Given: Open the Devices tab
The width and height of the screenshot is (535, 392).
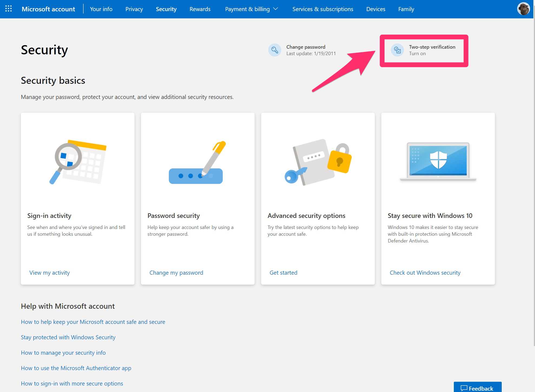Looking at the screenshot, I should click(376, 9).
